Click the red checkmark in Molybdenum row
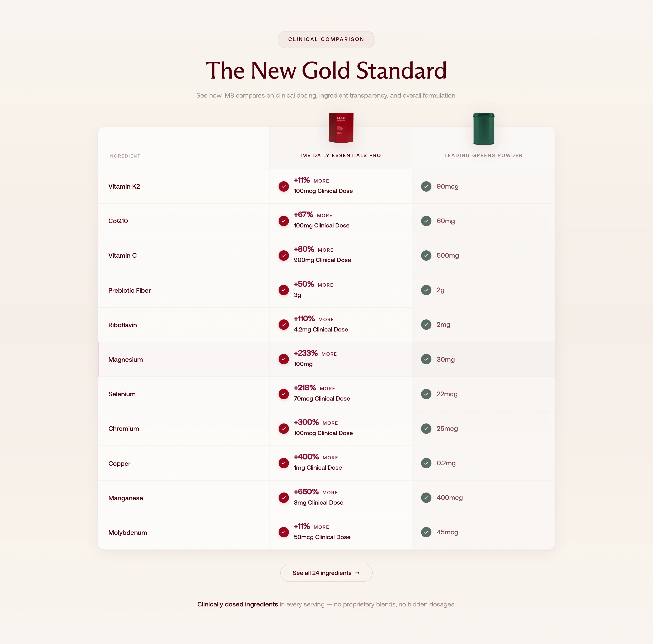 click(x=284, y=532)
